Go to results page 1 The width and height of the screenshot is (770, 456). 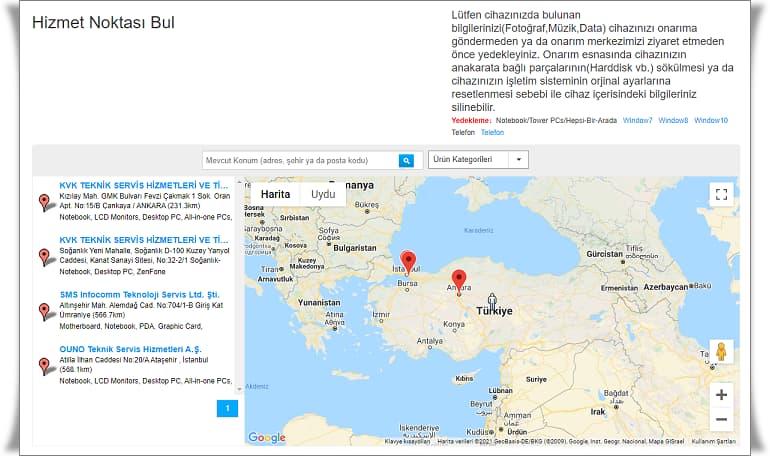(227, 408)
